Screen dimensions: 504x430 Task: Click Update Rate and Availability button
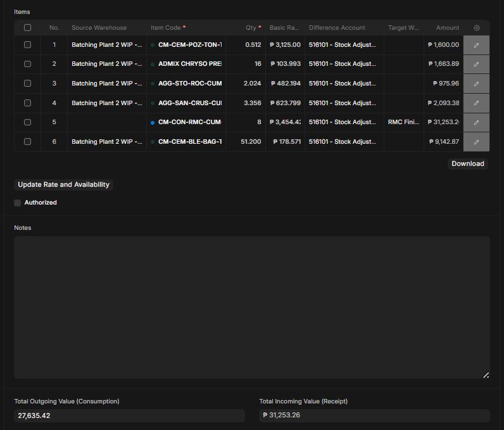point(63,184)
